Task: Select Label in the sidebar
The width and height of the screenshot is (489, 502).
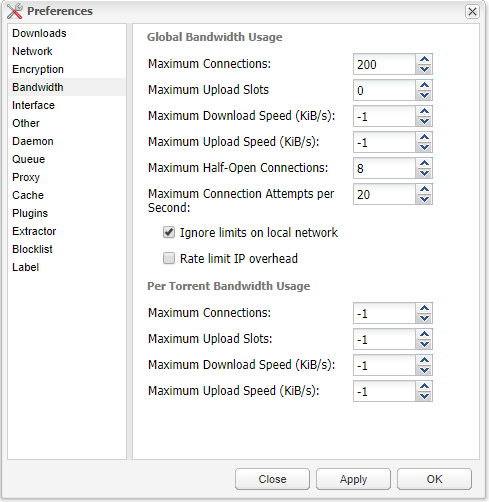Action: [x=67, y=267]
